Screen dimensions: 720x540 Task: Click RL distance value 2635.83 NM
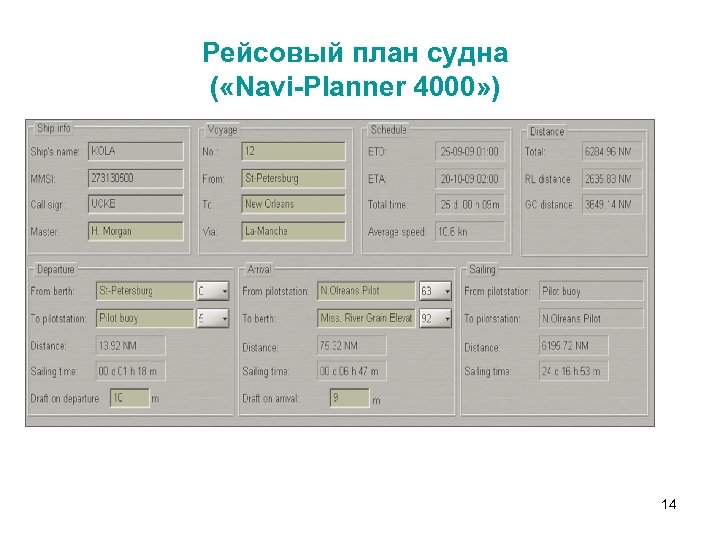click(x=612, y=179)
